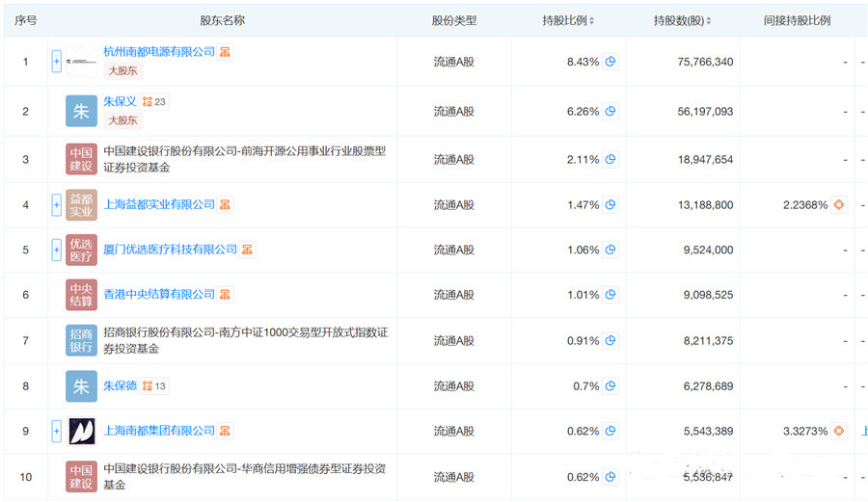Screen dimensions: 868x502
Task: Open 上海益都实业有限公司 company link
Action: point(159,204)
